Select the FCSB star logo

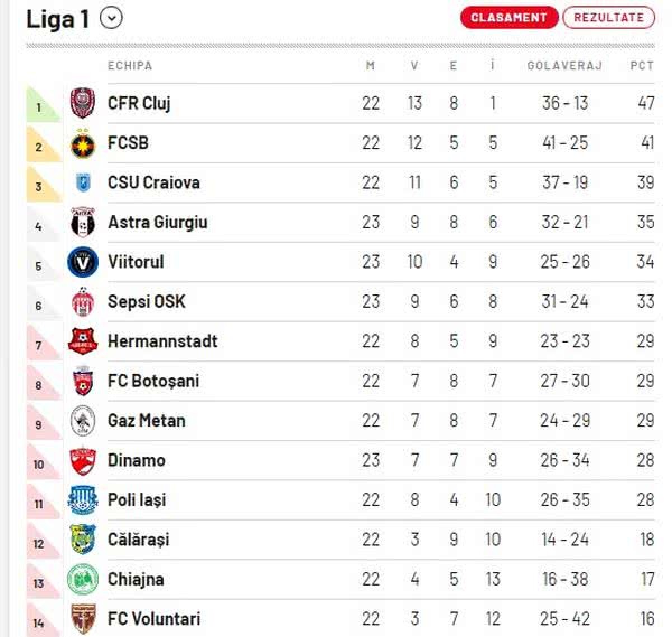(x=83, y=143)
